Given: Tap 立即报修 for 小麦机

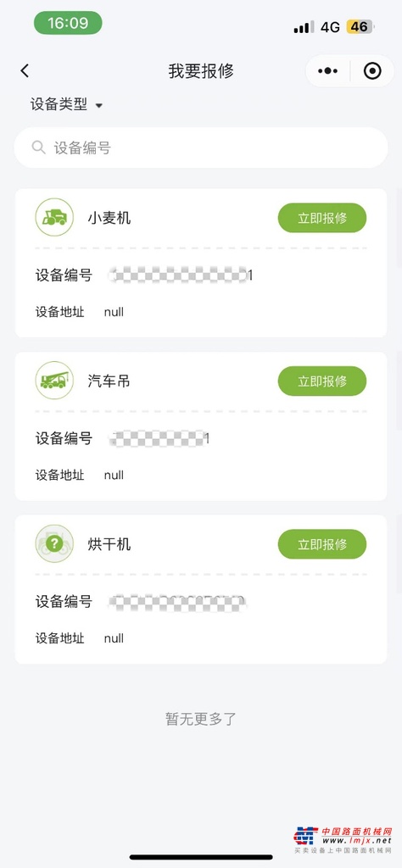Looking at the screenshot, I should tap(322, 218).
